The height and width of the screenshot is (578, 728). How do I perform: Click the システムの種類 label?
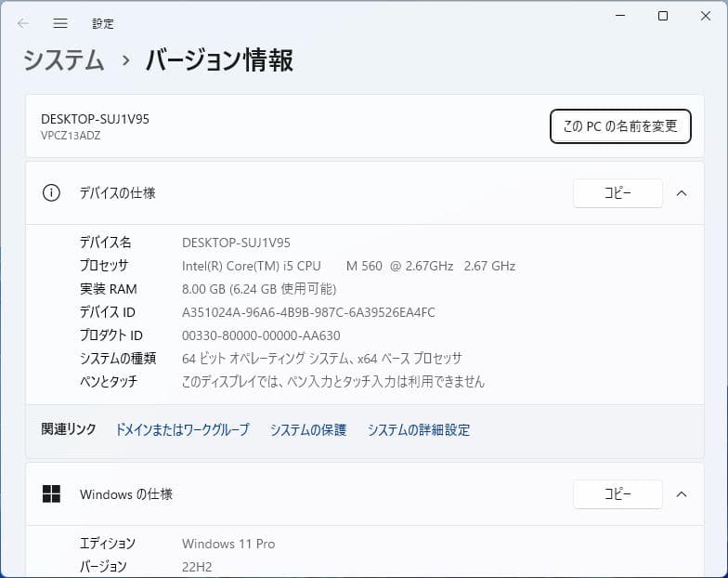coord(118,359)
